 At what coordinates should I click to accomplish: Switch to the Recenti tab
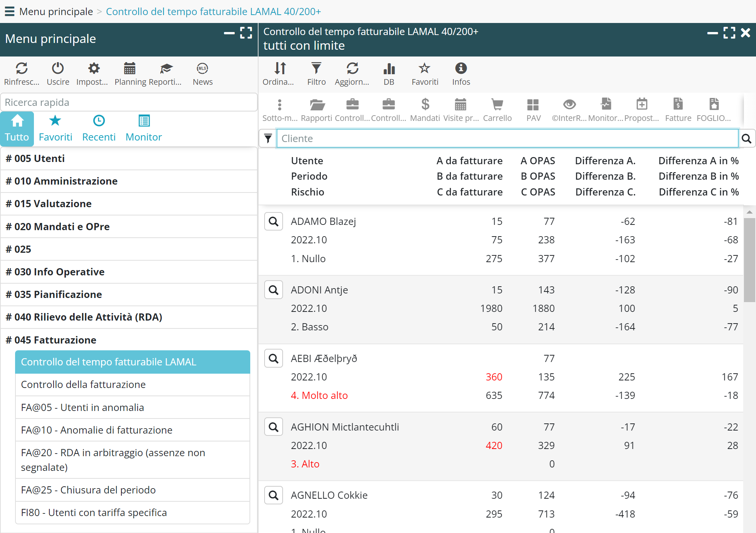tap(99, 128)
